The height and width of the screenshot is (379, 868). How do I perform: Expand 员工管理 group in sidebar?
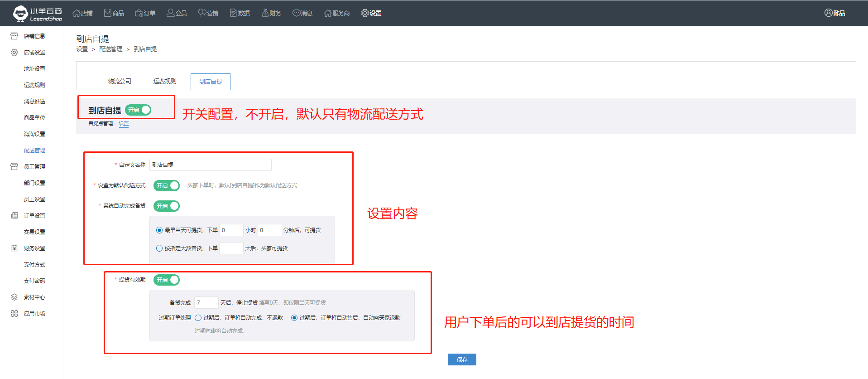(34, 167)
